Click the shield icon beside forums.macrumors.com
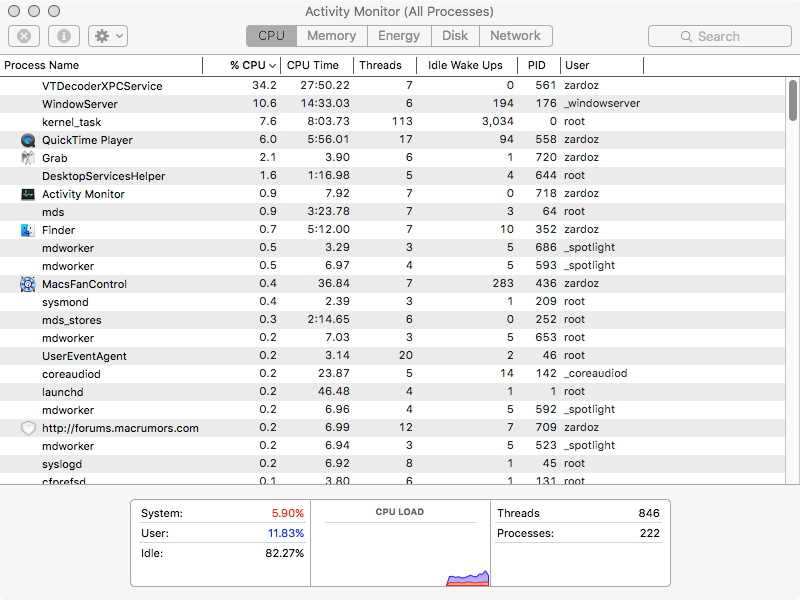The image size is (800, 600). (x=28, y=428)
